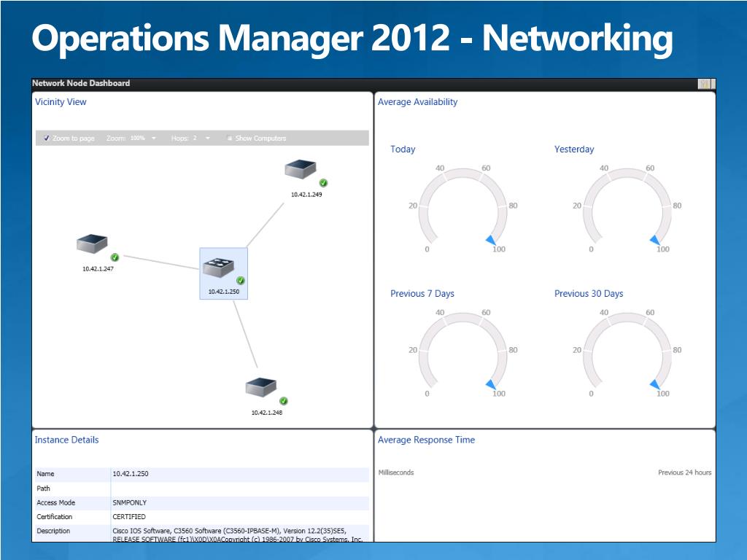The height and width of the screenshot is (560, 747).
Task: Click the Previous 30 Days label
Action: (x=589, y=294)
